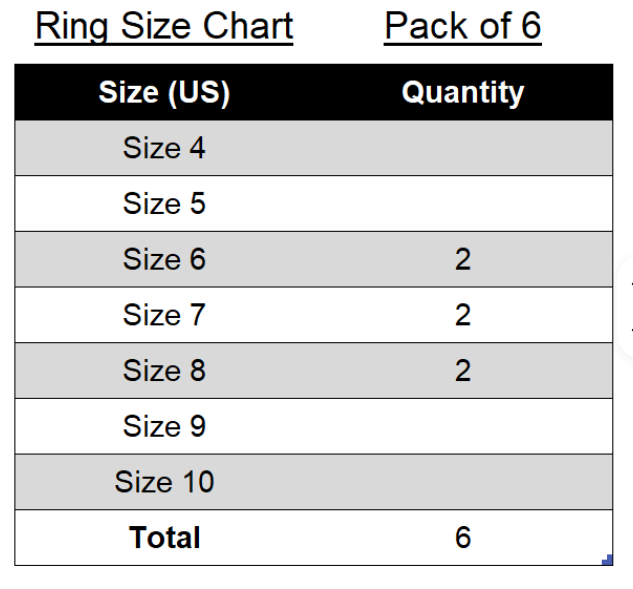Click the bold 'Total' label cell
The image size is (633, 589).
click(x=164, y=538)
